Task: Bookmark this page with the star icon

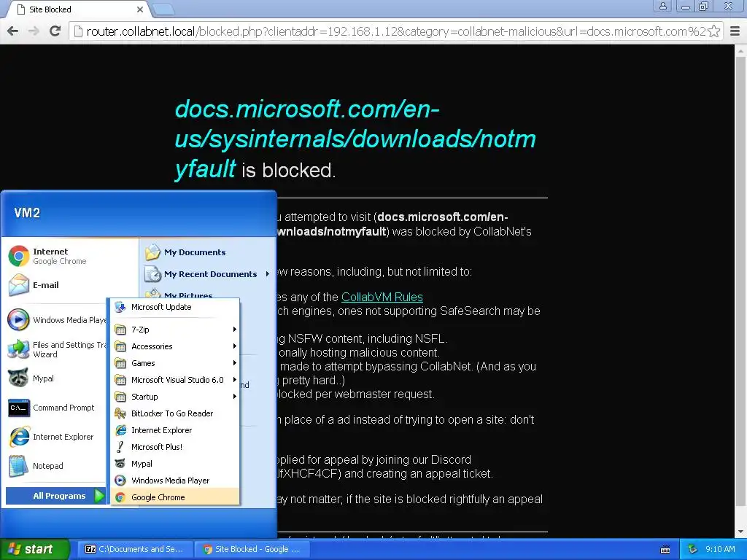Action: point(713,31)
